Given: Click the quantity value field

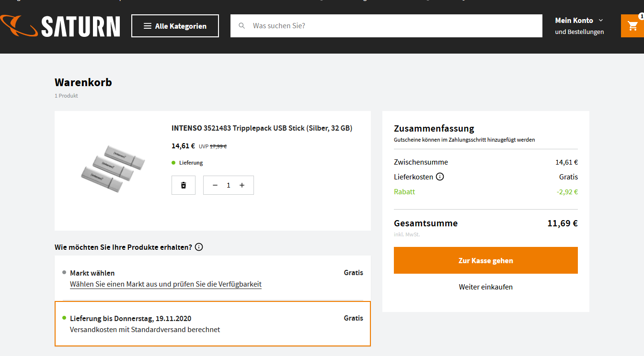Looking at the screenshot, I should click(229, 185).
